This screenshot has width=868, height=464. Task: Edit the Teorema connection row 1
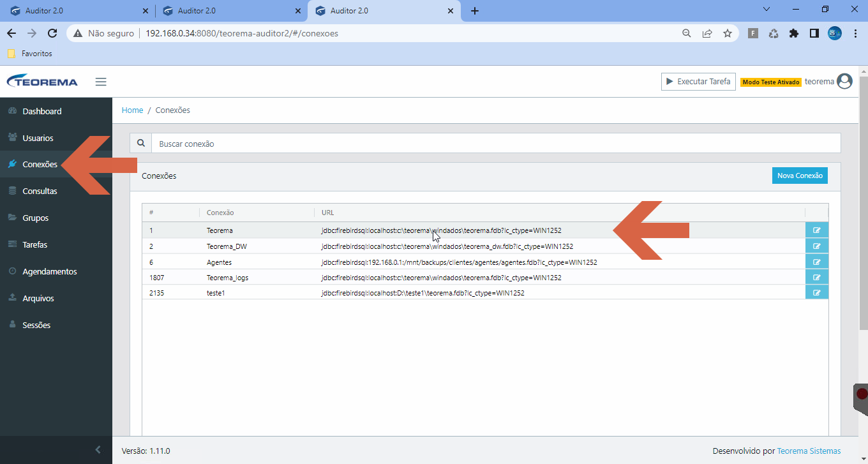(817, 230)
